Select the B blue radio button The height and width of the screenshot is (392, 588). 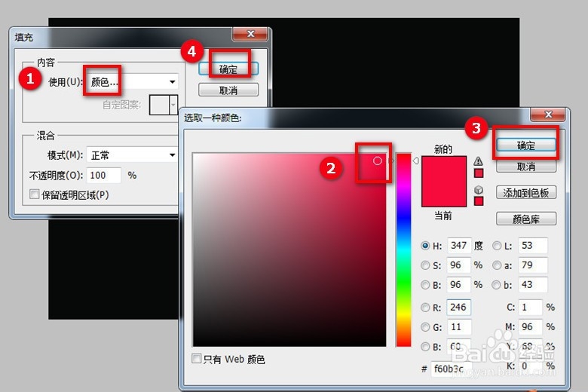coord(425,347)
